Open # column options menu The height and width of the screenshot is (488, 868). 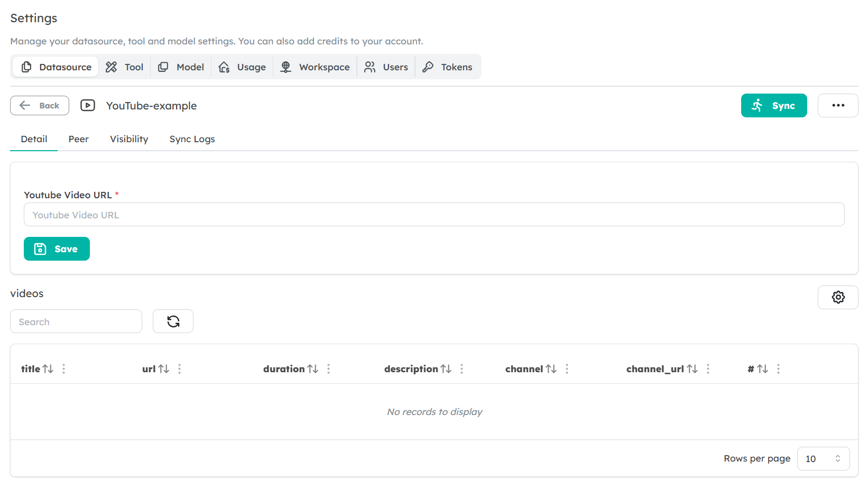tap(779, 369)
